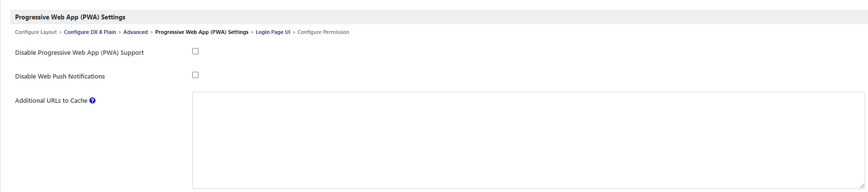Screen dimensions: 868x192
Task: Select Progressive Web App (PWA) Settings in breadcrumb
Action: [x=202, y=32]
